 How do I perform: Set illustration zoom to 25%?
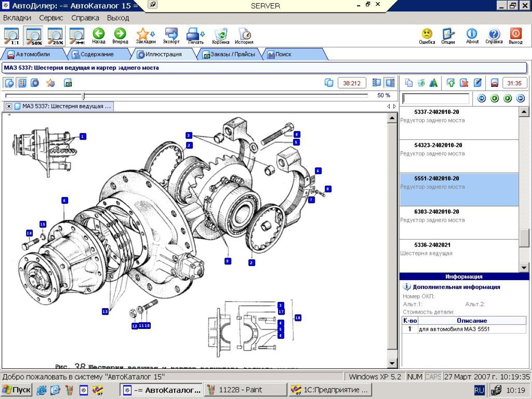click(x=56, y=35)
